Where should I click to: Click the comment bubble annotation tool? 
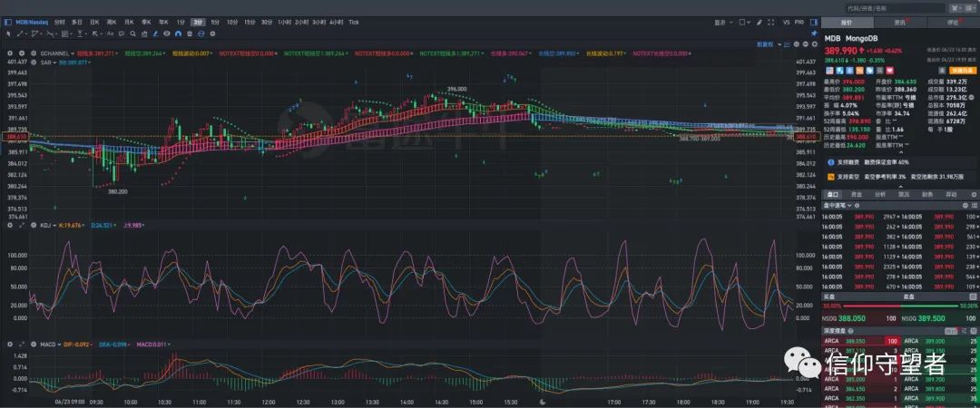[122, 34]
